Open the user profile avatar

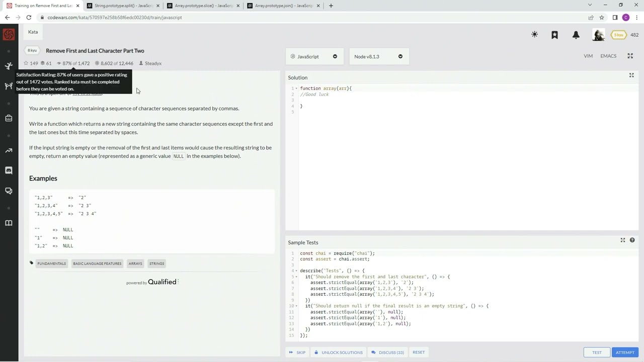point(598,35)
